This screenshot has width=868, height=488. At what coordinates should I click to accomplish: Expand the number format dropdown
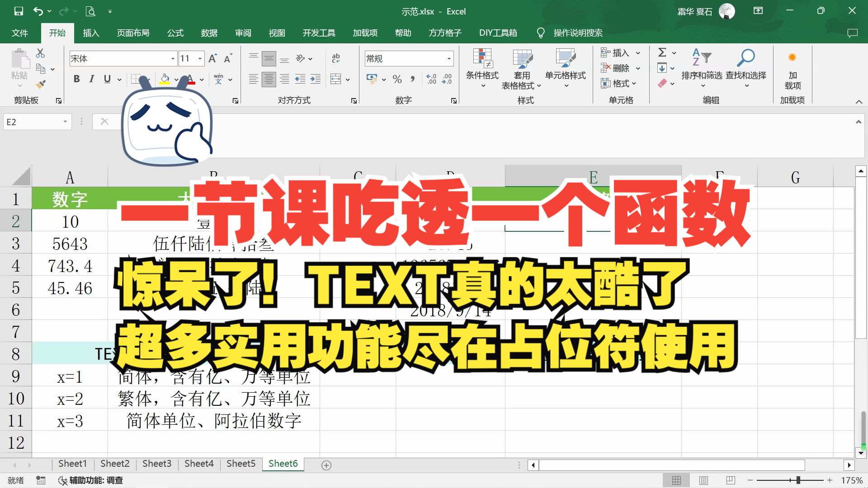(449, 59)
